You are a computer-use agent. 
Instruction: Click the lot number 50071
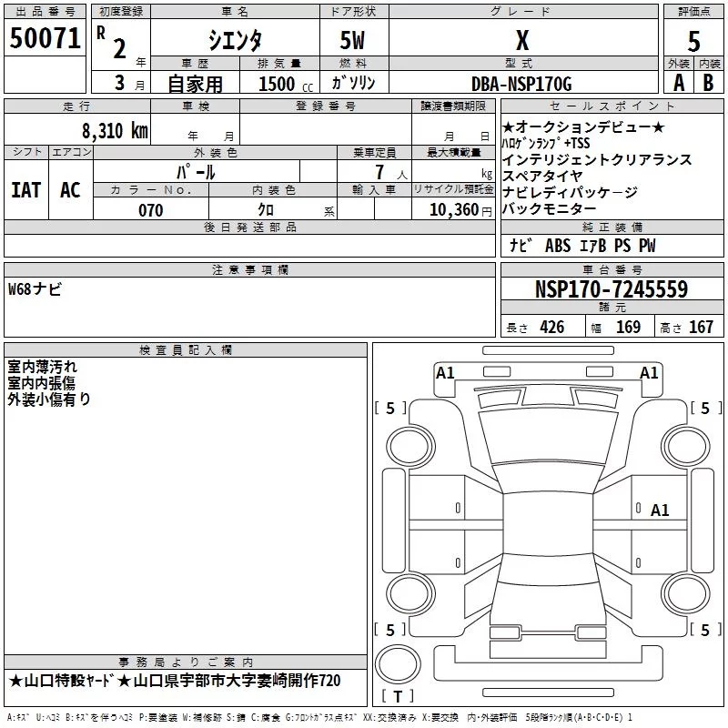[45, 38]
